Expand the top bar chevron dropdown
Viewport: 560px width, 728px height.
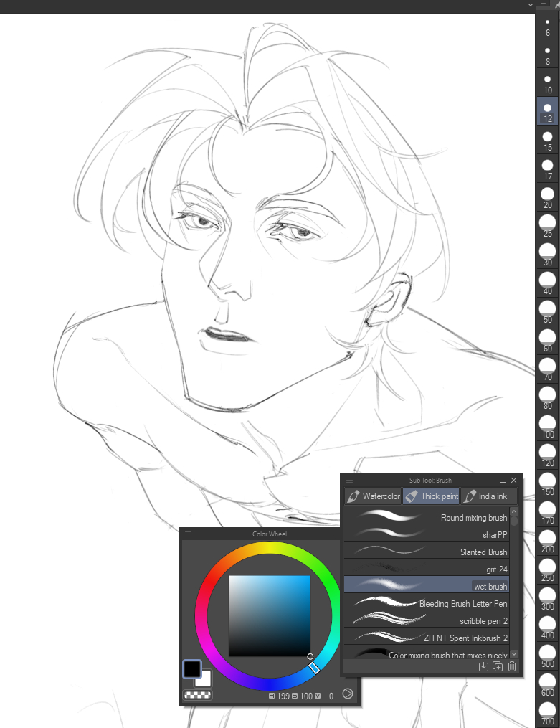tap(531, 4)
